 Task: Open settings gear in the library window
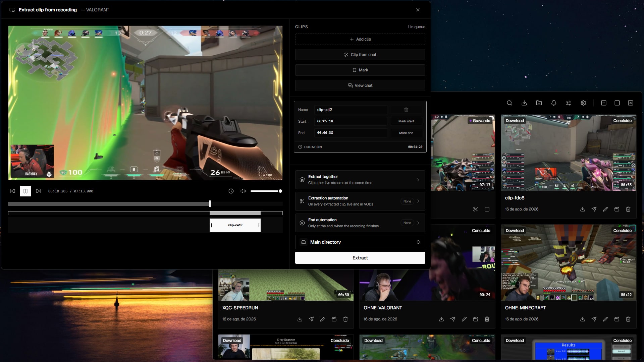[x=583, y=103]
